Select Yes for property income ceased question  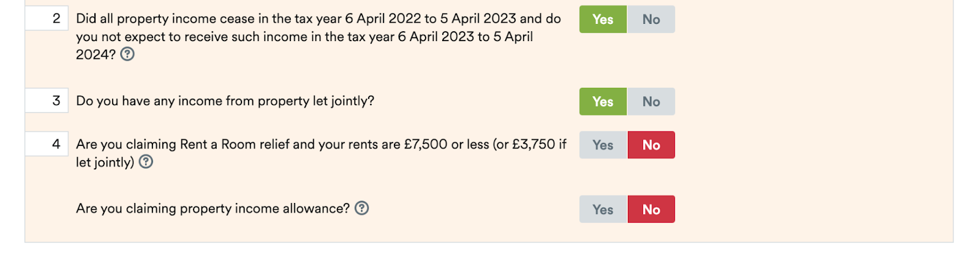[603, 19]
